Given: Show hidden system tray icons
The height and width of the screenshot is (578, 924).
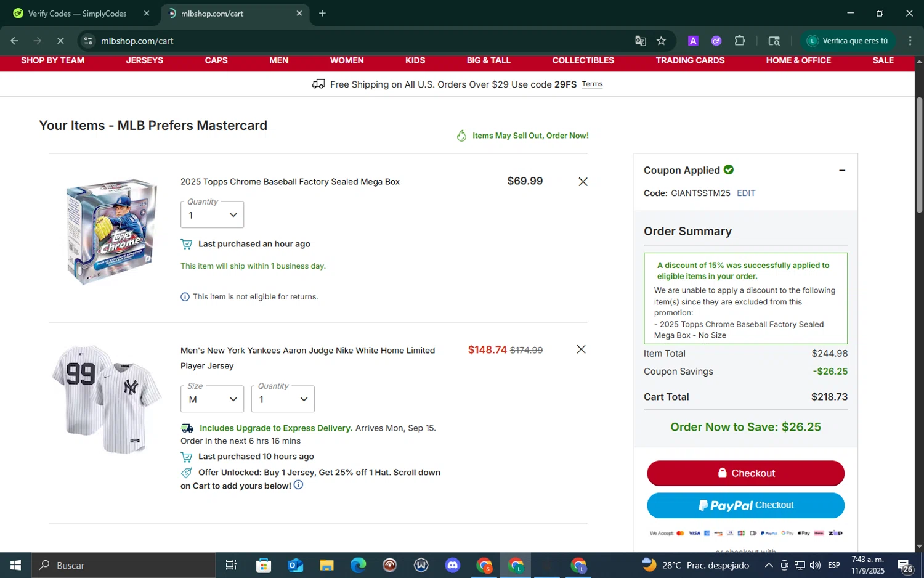Looking at the screenshot, I should pos(769,565).
